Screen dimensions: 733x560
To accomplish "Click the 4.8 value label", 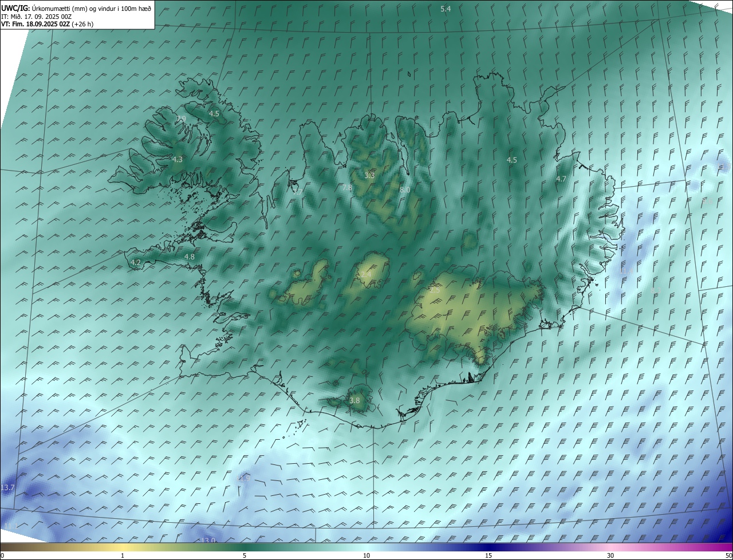I will pyautogui.click(x=190, y=257).
